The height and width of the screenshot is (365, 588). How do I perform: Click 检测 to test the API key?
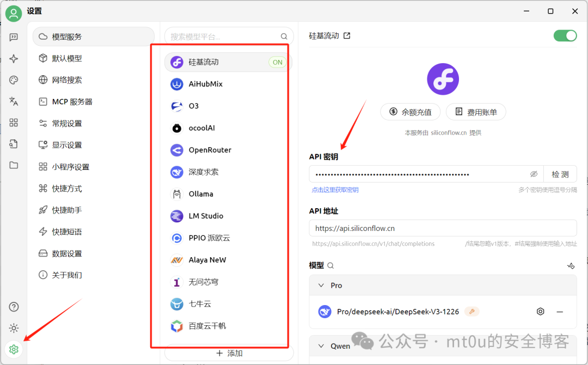[x=560, y=174]
